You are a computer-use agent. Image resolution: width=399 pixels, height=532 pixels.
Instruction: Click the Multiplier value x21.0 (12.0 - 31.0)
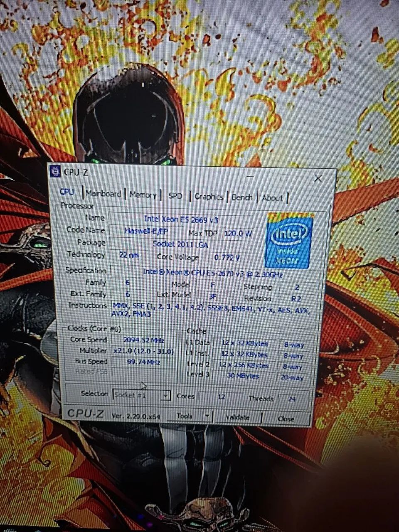click(143, 351)
